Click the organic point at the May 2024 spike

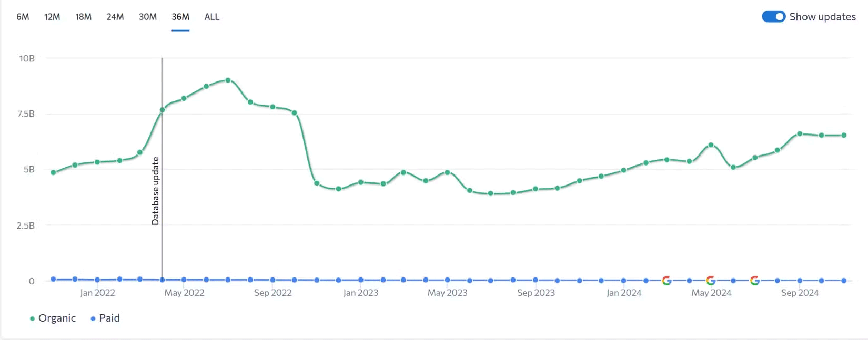[x=711, y=145]
